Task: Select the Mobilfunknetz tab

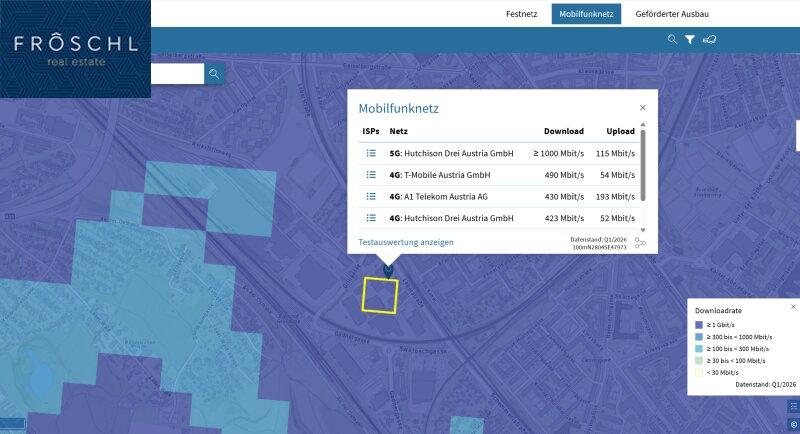Action: coord(586,14)
